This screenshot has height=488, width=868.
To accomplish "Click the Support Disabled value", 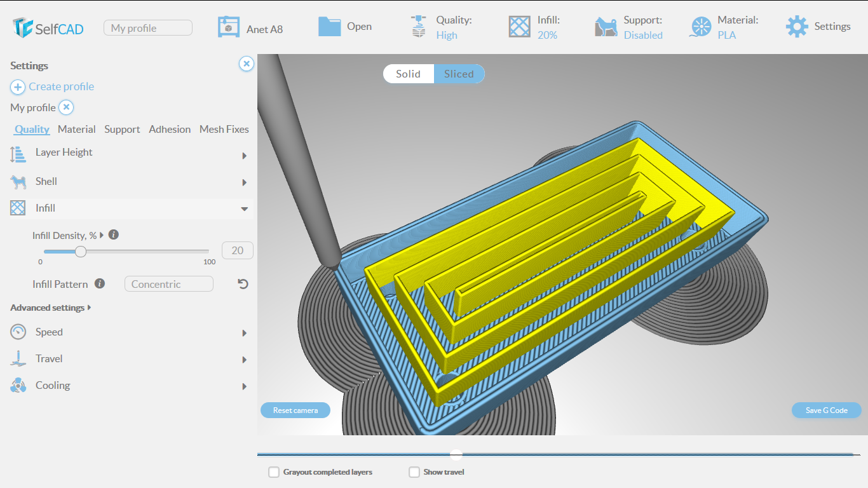I will 643,35.
